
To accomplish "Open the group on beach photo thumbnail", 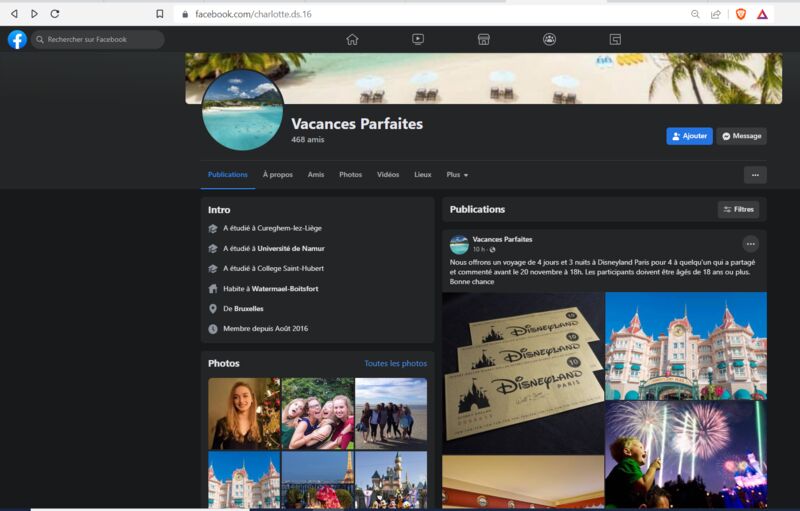I will tap(391, 414).
